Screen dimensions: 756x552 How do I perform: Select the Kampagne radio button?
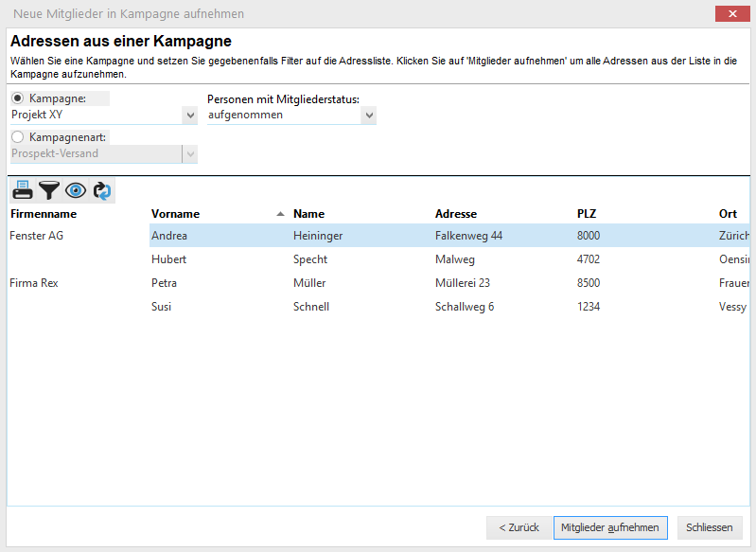(18, 98)
